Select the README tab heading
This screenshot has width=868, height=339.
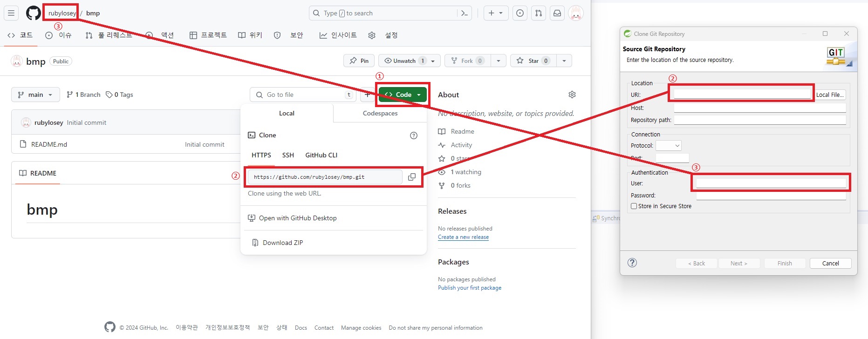tap(38, 173)
